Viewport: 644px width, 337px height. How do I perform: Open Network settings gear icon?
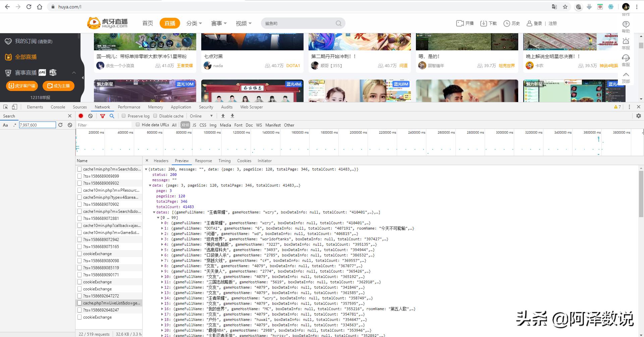pyautogui.click(x=639, y=116)
